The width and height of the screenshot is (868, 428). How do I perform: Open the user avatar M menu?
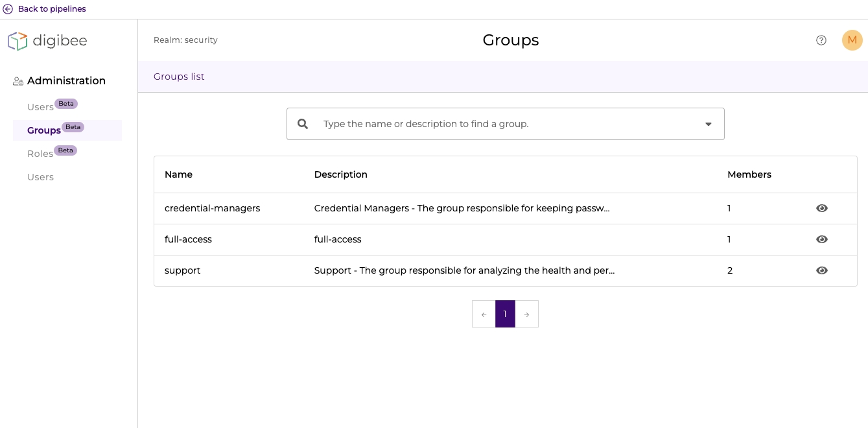[x=852, y=40]
